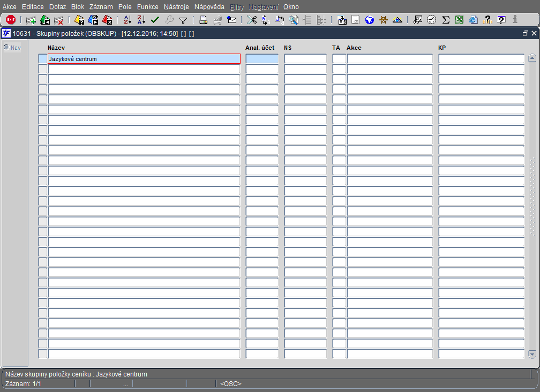Click the Akce field in Jazykové centrum row
This screenshot has height=392, width=540.
click(x=390, y=59)
